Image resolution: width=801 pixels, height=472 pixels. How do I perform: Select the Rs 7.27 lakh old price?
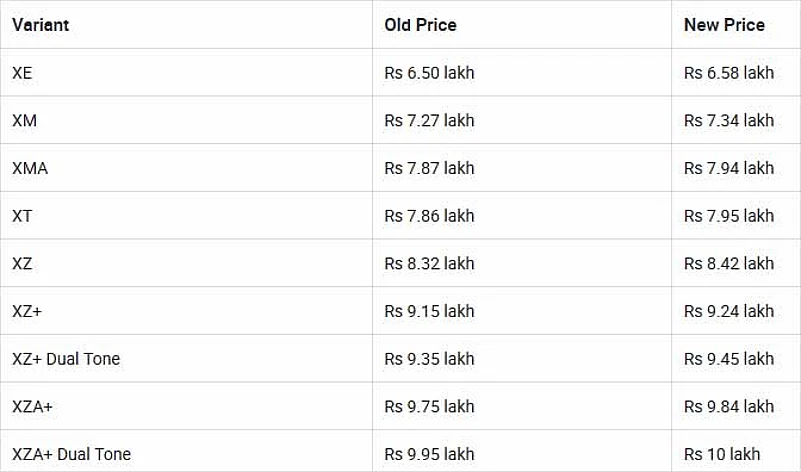[429, 121]
